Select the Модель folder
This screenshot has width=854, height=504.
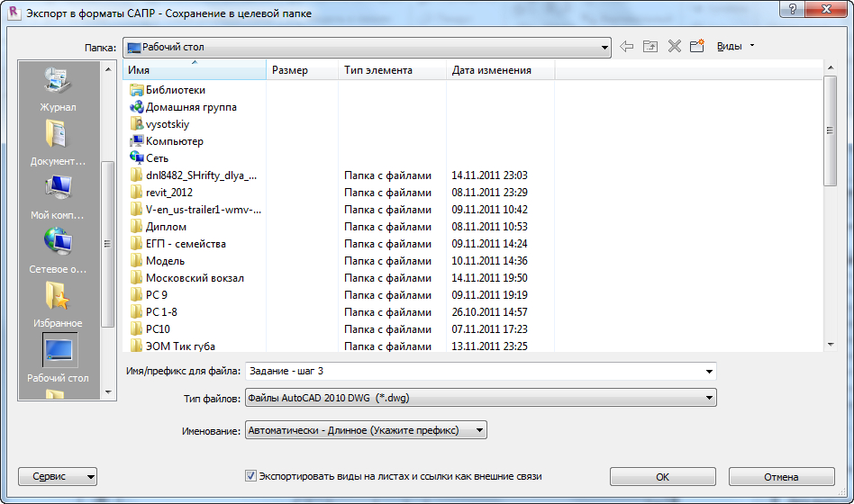[x=158, y=261]
